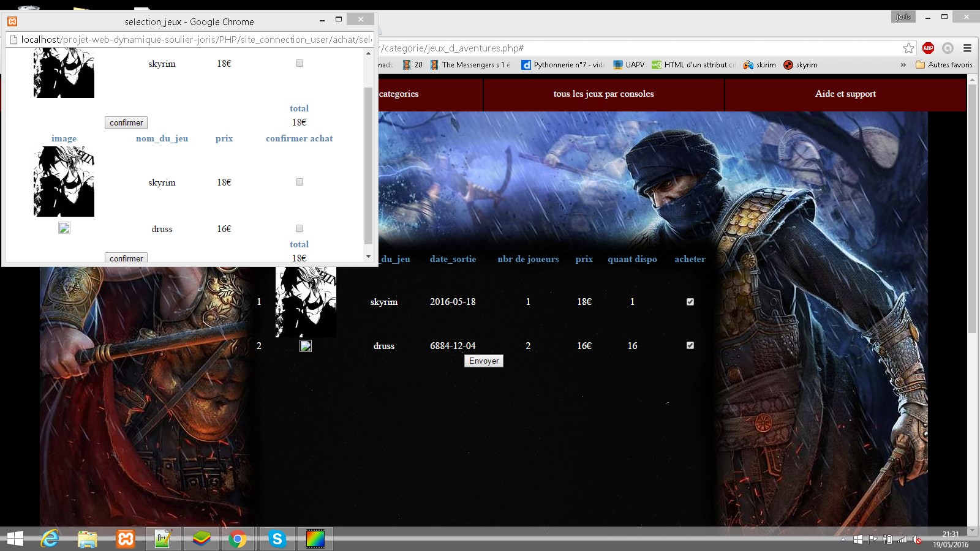Click the 'quant dispo' column header
Screen dimensions: 980x551
(x=632, y=259)
